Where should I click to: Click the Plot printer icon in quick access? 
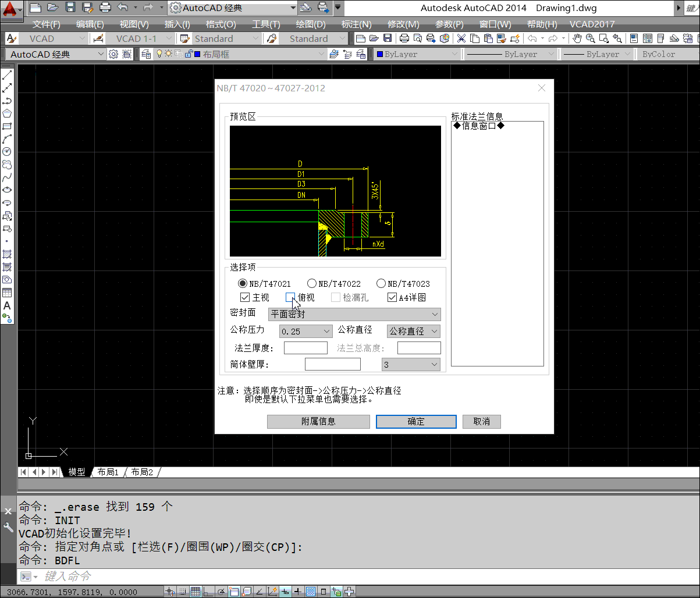(105, 8)
